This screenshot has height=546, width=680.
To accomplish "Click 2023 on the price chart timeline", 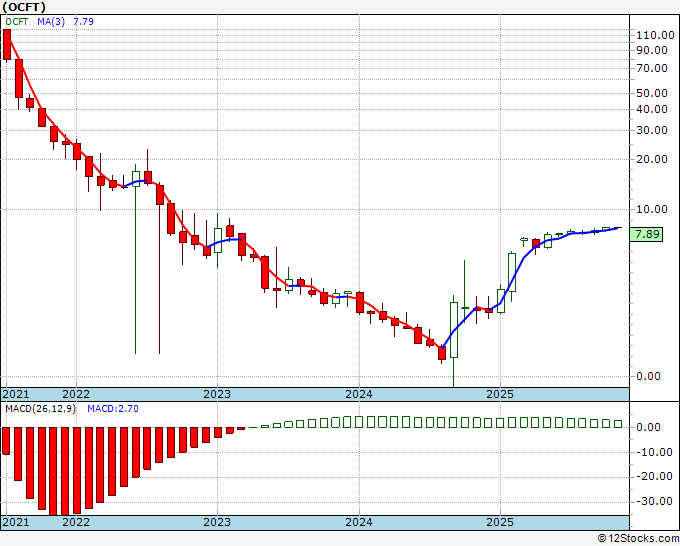I will [x=217, y=394].
